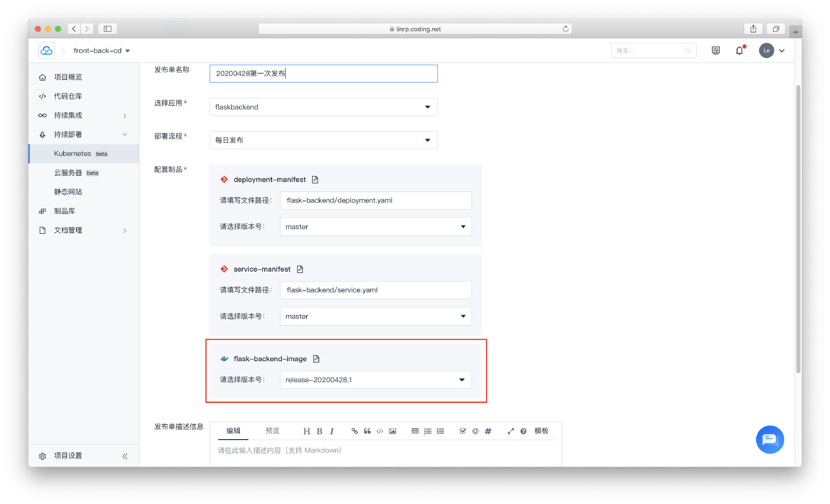Click the Coding cloud logo icon
This screenshot has width=830, height=504.
pyautogui.click(x=46, y=50)
